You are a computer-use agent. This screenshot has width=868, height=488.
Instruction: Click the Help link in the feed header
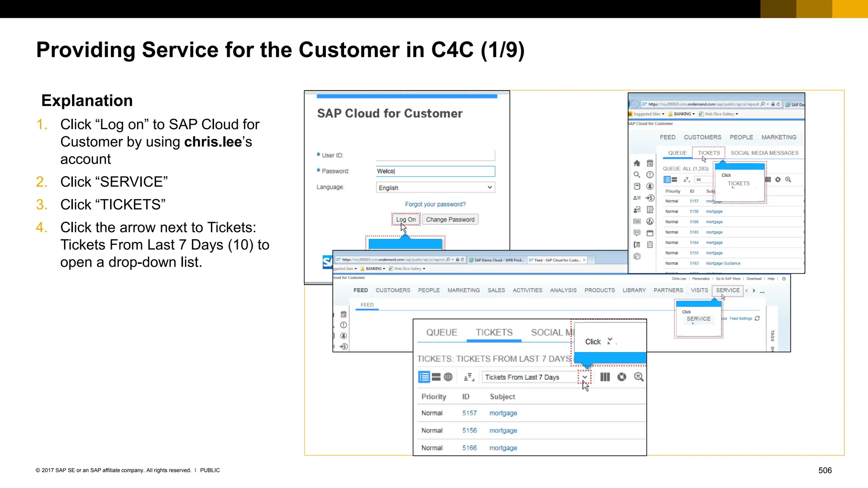point(771,279)
